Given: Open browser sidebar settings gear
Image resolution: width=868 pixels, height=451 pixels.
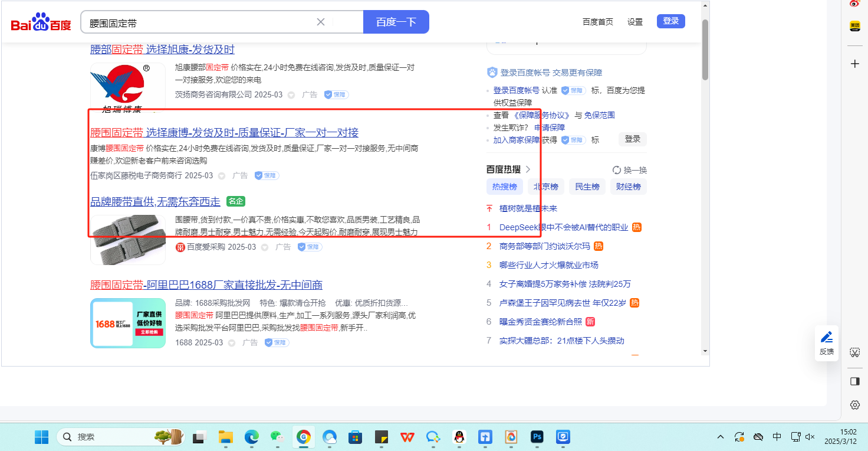Looking at the screenshot, I should click(x=854, y=405).
